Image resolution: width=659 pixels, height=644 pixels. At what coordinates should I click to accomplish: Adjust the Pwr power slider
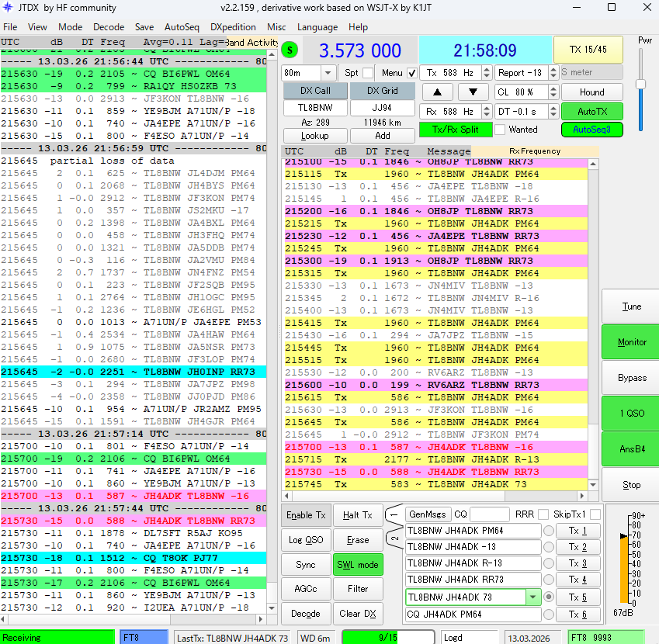coord(641,84)
